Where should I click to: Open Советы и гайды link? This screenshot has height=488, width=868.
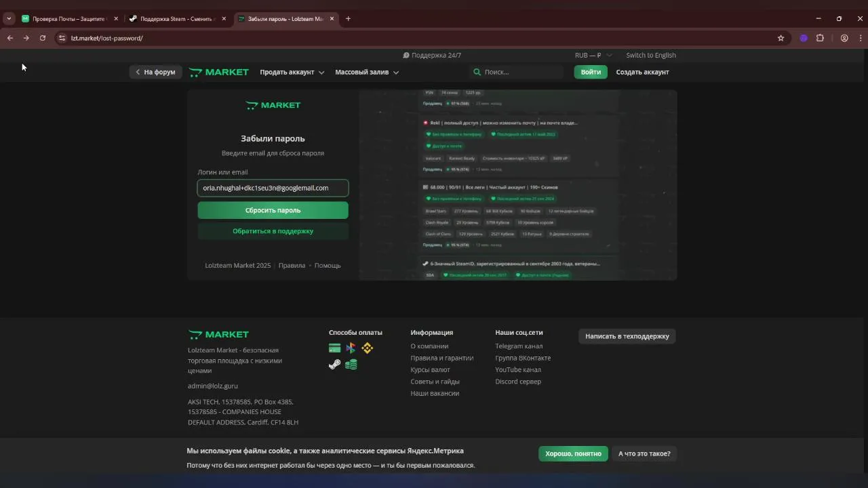pos(435,382)
